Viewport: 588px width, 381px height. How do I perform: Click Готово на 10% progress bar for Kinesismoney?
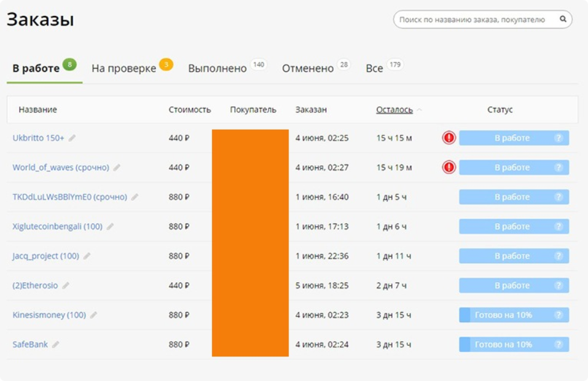504,315
